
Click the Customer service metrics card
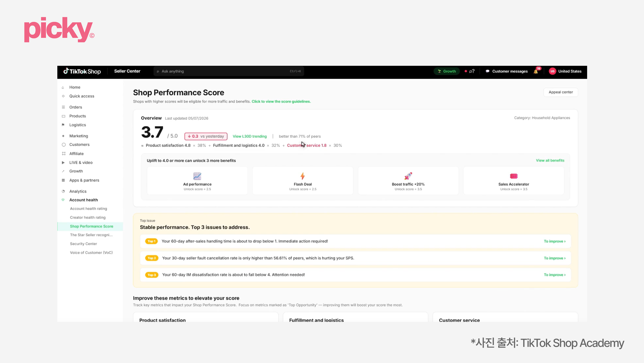pyautogui.click(x=505, y=317)
